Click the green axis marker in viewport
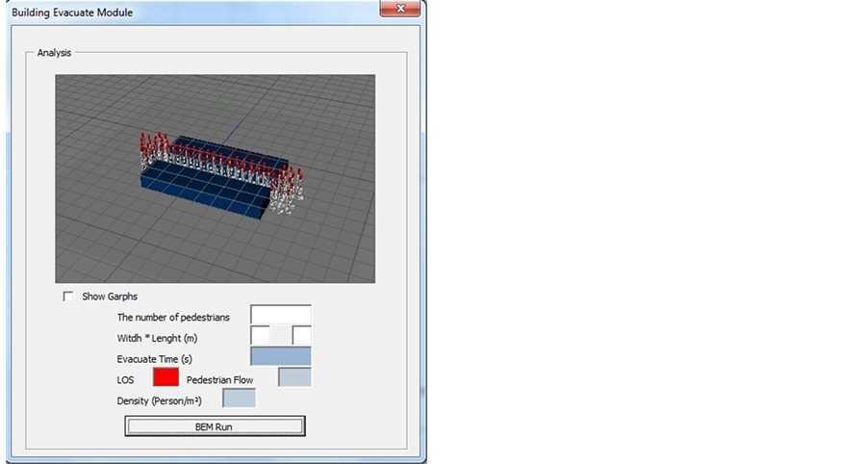 [220, 98]
